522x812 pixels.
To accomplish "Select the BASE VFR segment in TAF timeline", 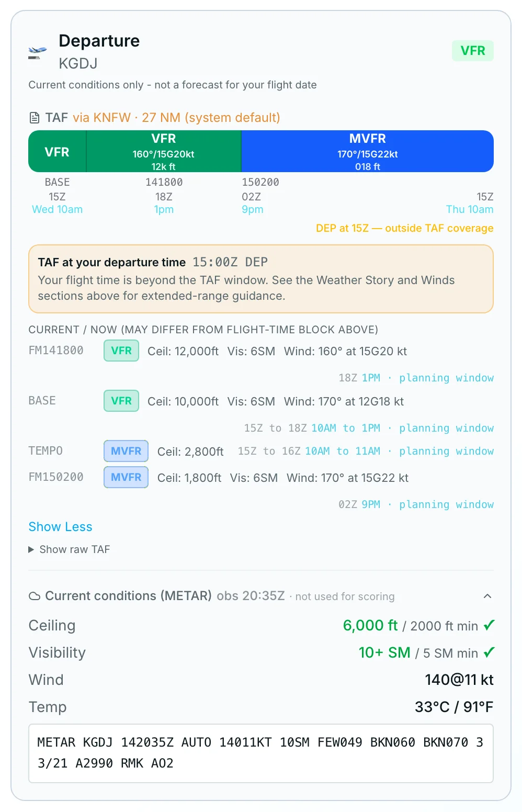I will click(x=57, y=151).
